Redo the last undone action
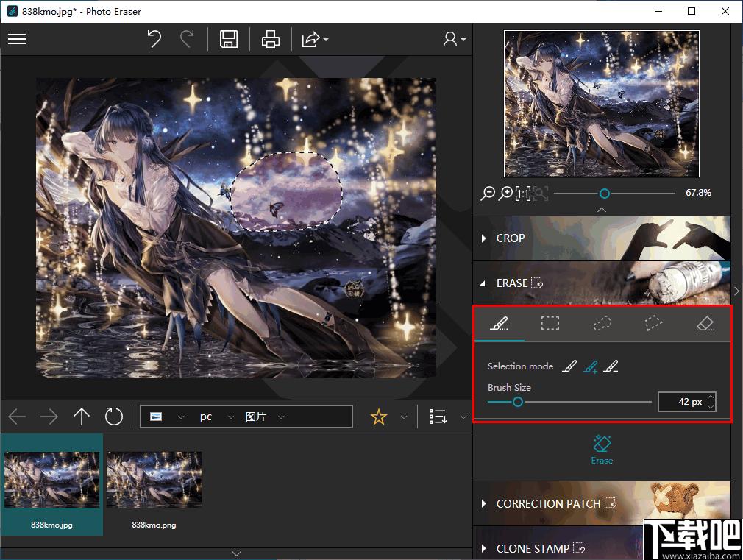This screenshot has height=560, width=743. (187, 39)
